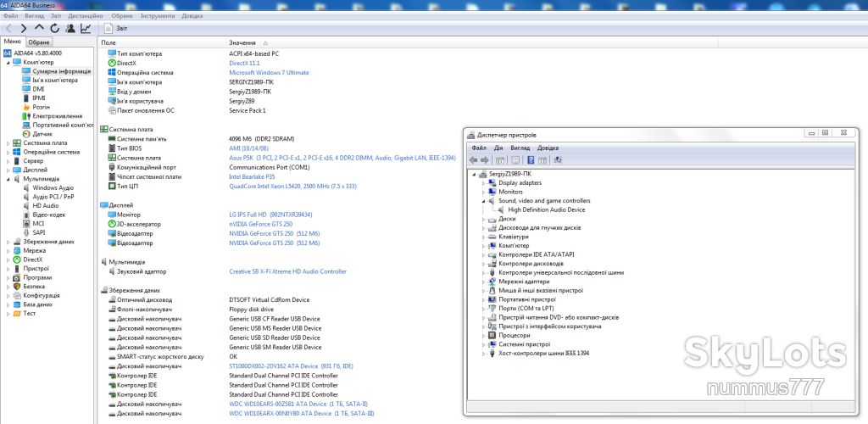Expand the DirectX tree node

8,259
